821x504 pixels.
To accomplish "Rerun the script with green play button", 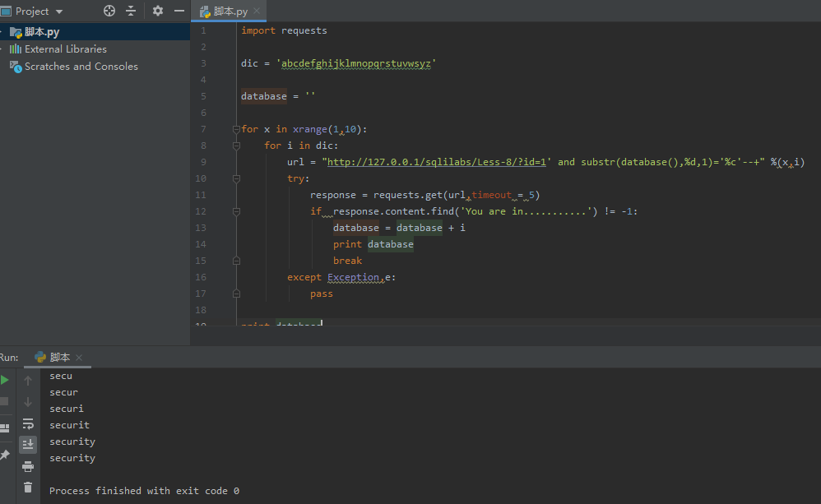I will point(5,380).
